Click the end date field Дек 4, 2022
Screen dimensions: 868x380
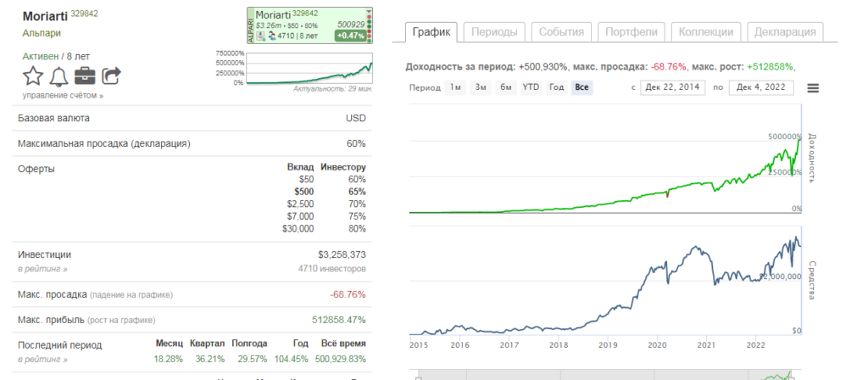click(x=761, y=87)
